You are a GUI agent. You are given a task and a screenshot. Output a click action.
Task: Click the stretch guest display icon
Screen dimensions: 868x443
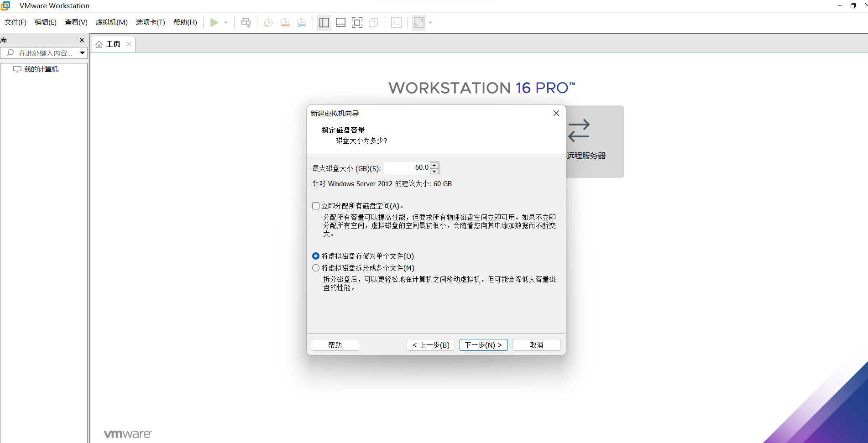[x=419, y=22]
